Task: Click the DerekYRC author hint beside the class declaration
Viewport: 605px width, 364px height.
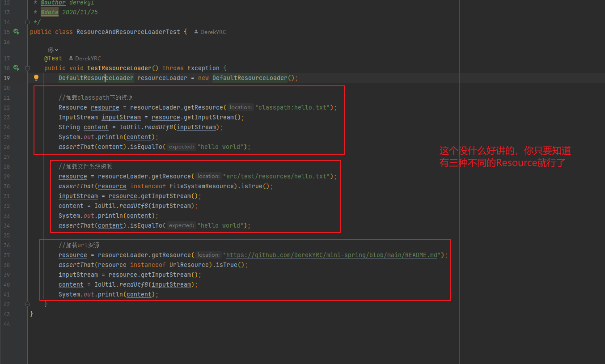Action: (210, 32)
